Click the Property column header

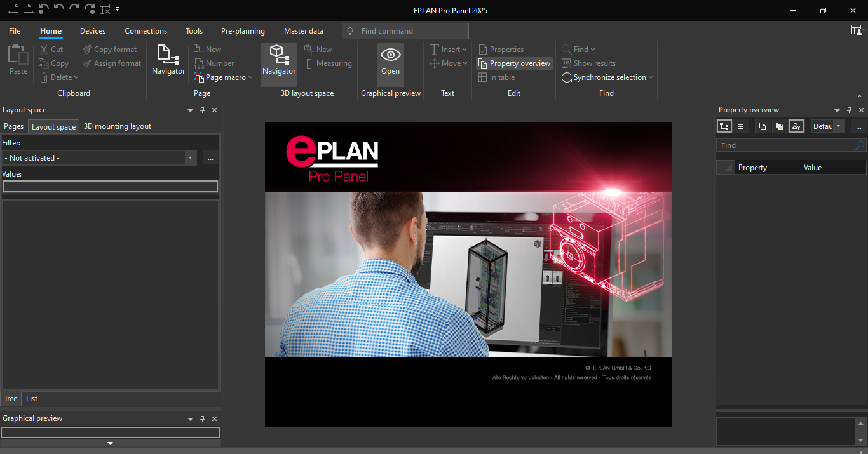click(768, 168)
